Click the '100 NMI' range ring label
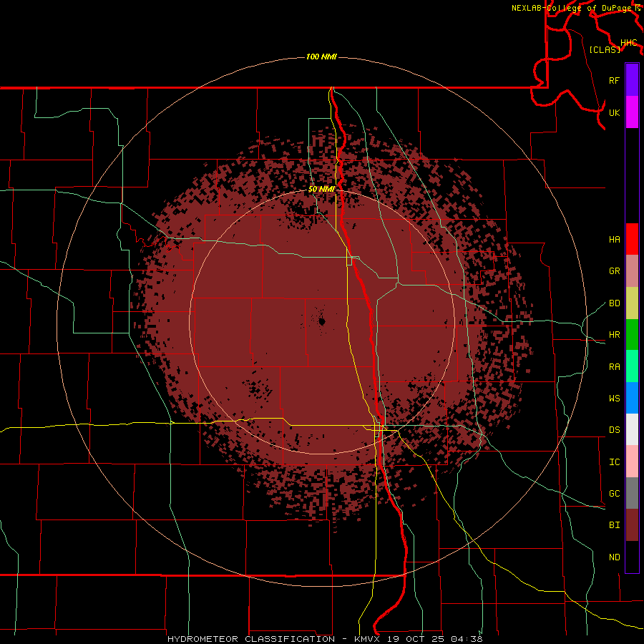Screen dimensions: 644x644 321,57
